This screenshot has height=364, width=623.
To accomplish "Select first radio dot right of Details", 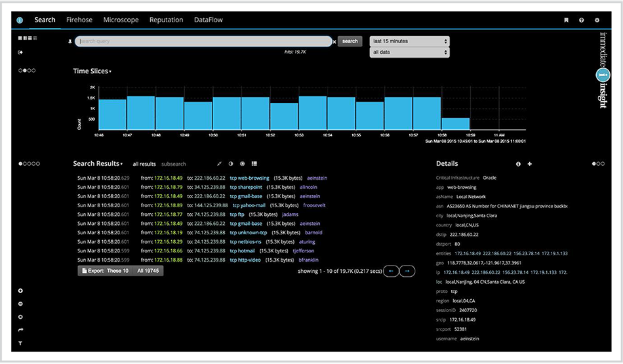I will 594,163.
